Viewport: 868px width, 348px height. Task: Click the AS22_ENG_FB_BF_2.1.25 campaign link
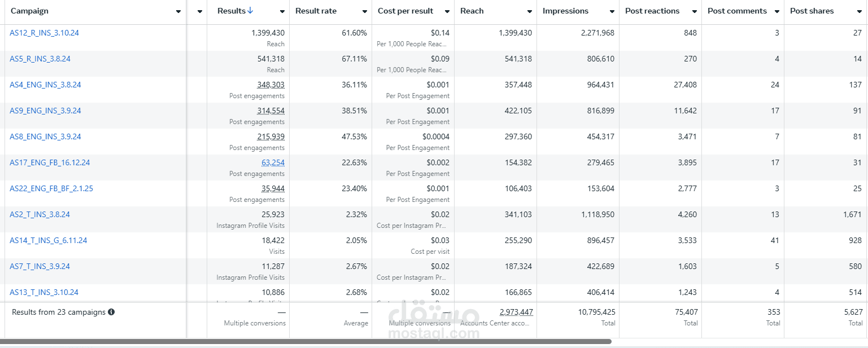(51, 188)
